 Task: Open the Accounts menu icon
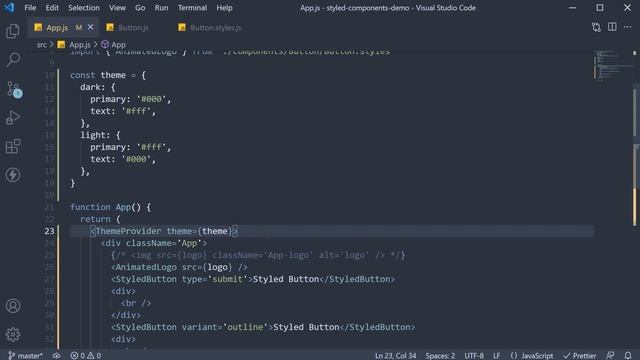(x=13, y=306)
